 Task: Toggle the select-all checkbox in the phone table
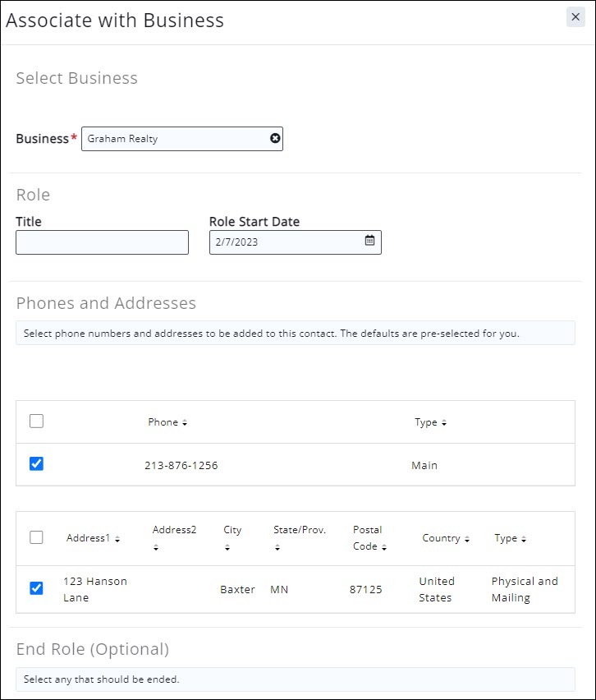[36, 421]
